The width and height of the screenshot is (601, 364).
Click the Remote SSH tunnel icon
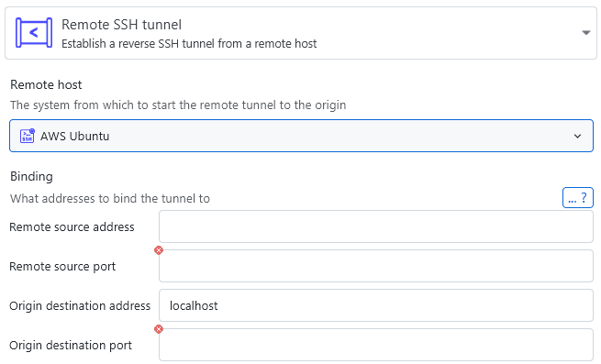click(x=34, y=33)
